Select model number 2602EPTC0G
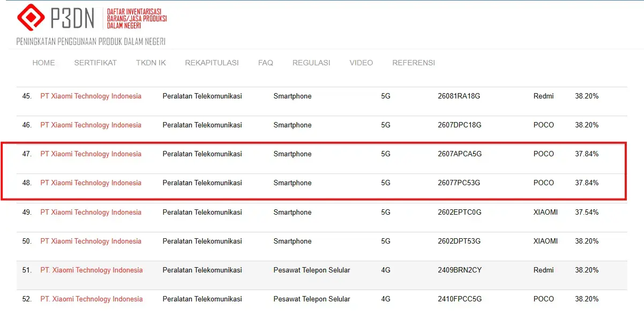The width and height of the screenshot is (644, 318). (460, 213)
